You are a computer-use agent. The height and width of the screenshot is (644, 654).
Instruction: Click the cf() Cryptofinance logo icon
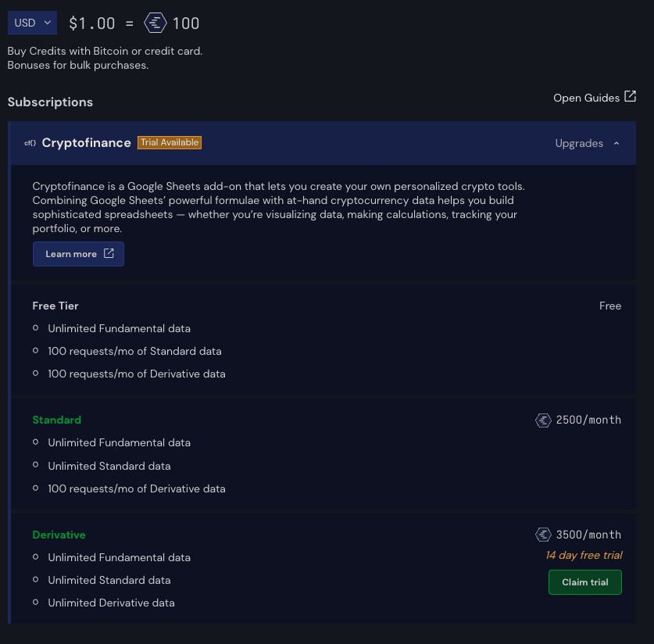(30, 143)
